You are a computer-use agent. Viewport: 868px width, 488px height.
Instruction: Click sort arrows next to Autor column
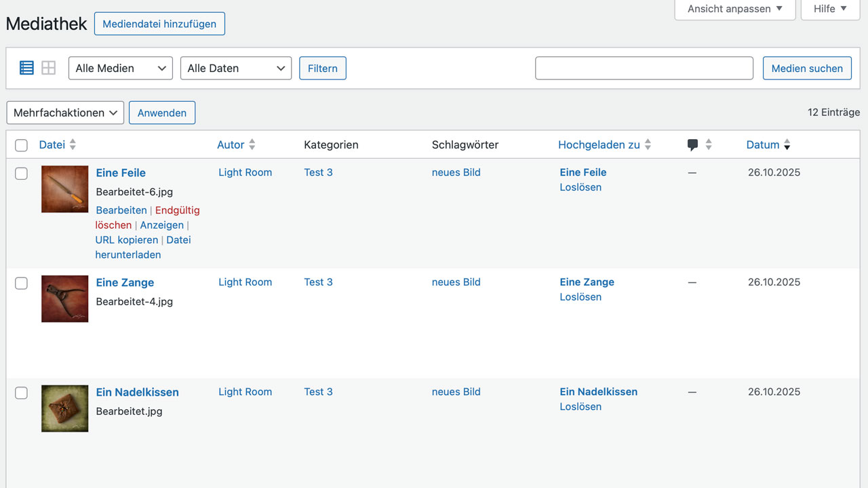(252, 145)
